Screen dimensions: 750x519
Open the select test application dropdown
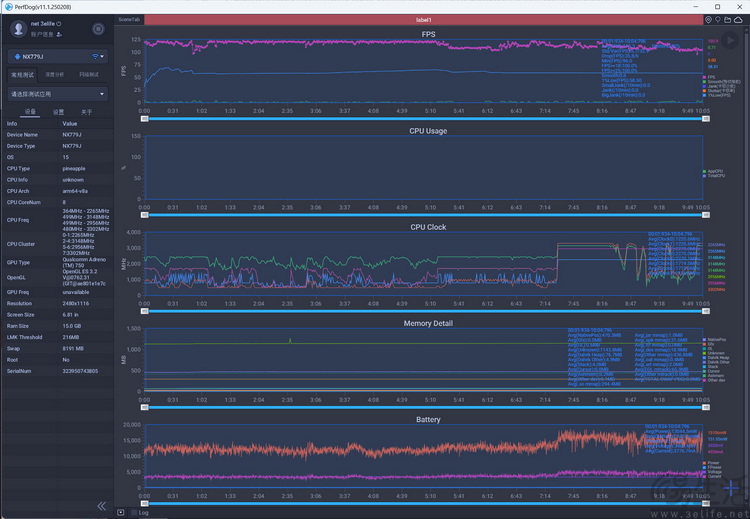58,94
